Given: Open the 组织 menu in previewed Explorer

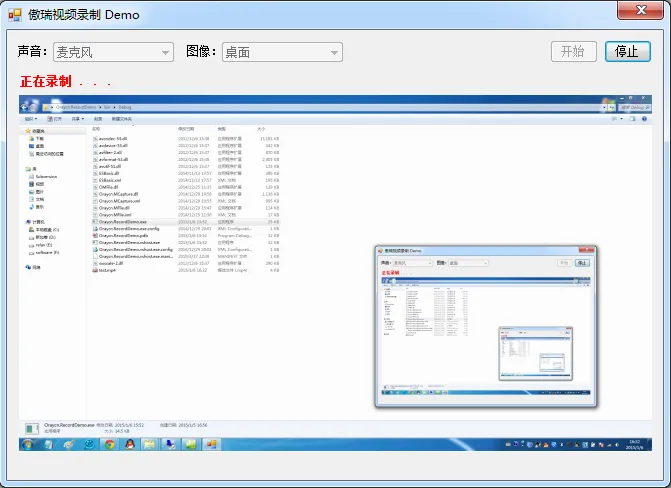Looking at the screenshot, I should click(31, 119).
